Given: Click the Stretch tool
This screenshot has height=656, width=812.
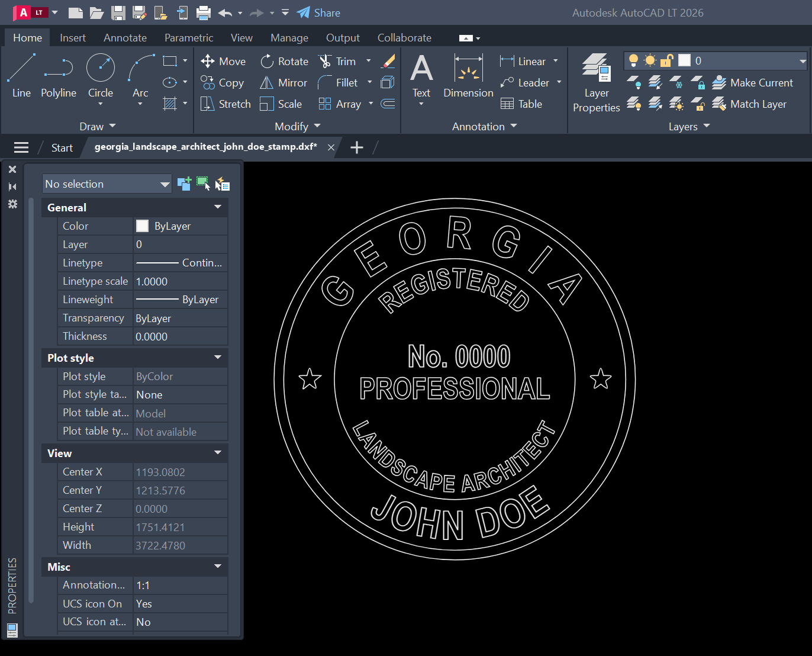Looking at the screenshot, I should (x=225, y=104).
